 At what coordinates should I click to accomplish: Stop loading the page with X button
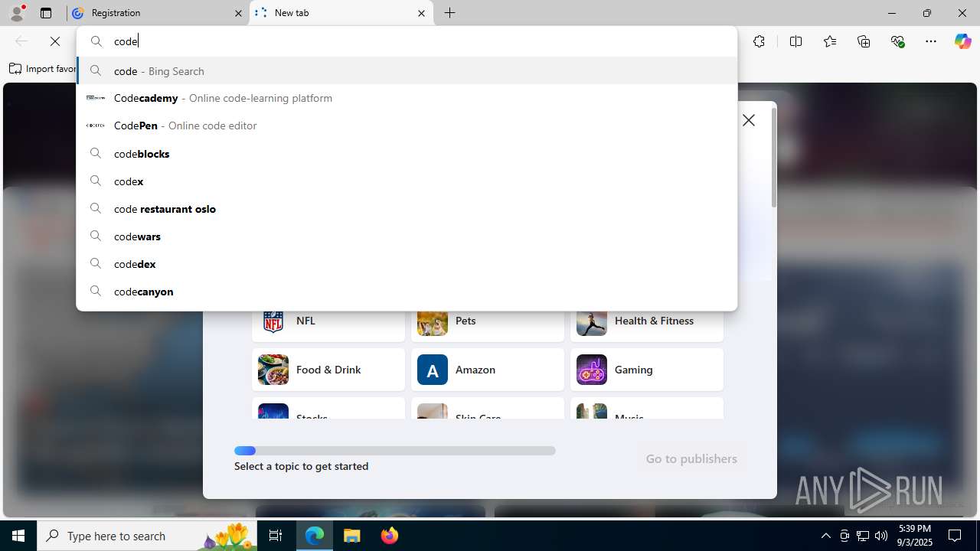(x=55, y=41)
